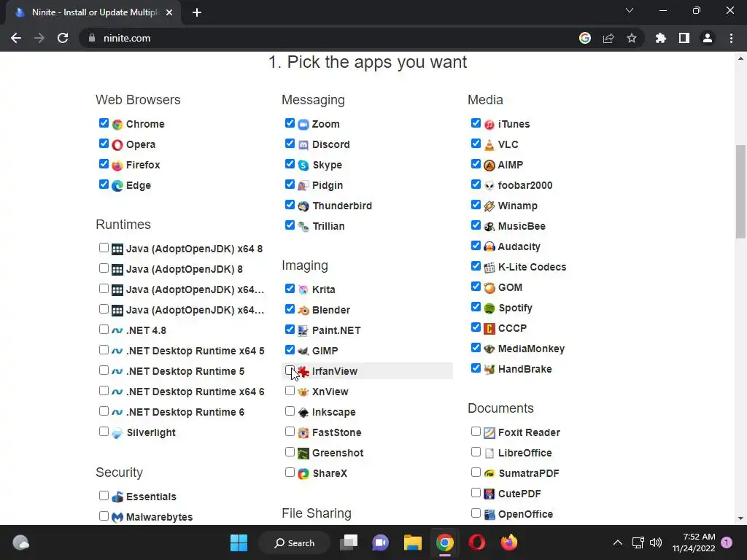Click the ShareX icon under Imaging

coord(303,474)
